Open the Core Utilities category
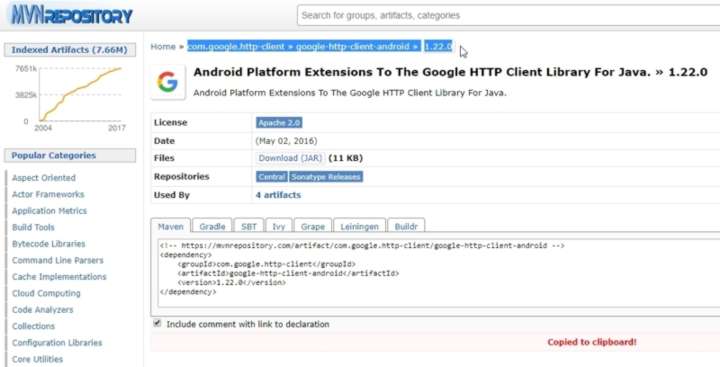This screenshot has height=367, width=720. click(37, 359)
